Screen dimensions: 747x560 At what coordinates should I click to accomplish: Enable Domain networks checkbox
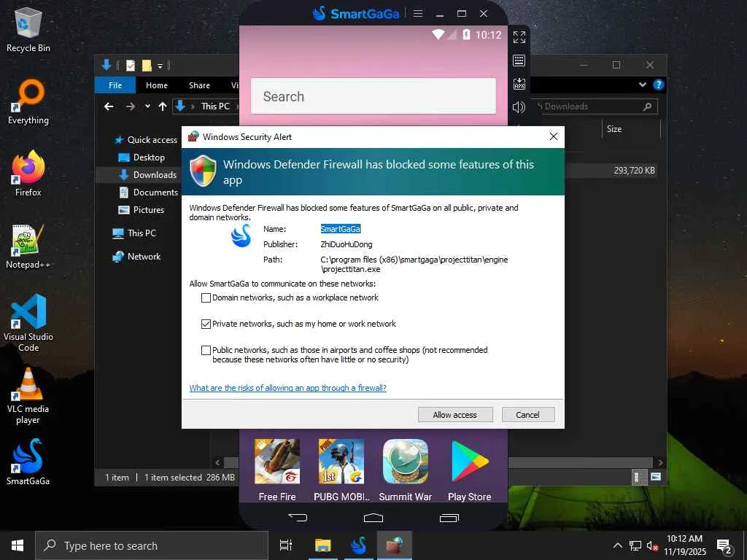tap(206, 297)
